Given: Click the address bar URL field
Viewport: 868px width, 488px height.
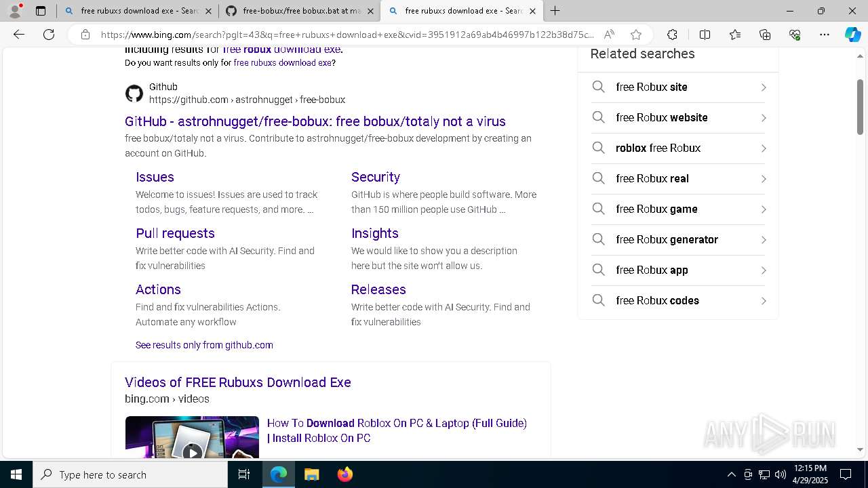Looking at the screenshot, I should [347, 35].
